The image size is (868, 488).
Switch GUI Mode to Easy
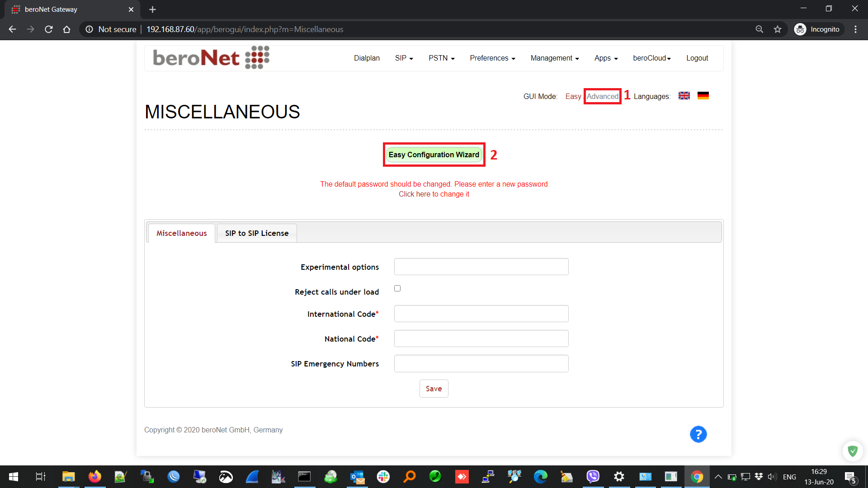[x=573, y=96]
